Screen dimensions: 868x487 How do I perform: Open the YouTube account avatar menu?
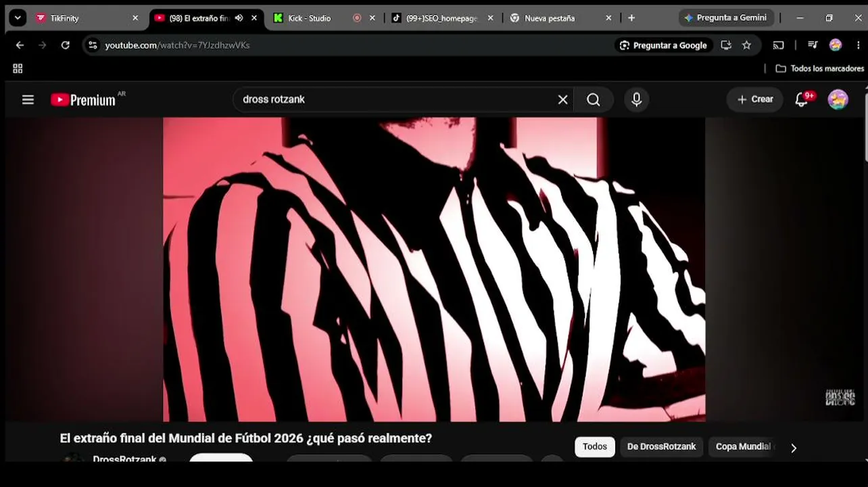[838, 99]
